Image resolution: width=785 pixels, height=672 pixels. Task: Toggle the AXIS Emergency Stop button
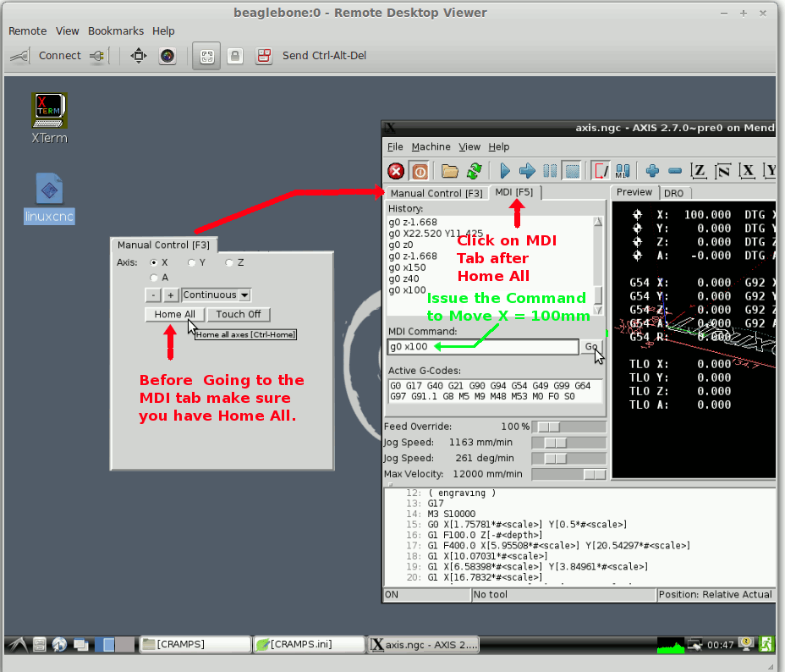[x=396, y=171]
